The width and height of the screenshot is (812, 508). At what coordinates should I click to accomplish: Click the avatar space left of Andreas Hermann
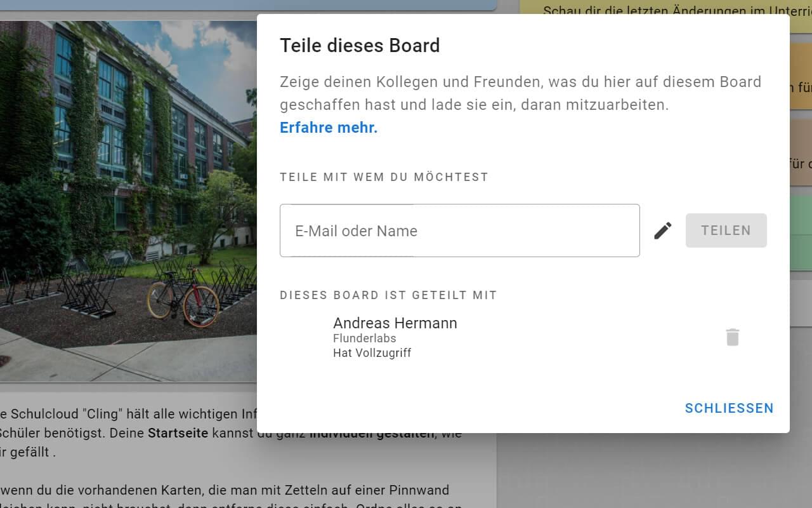(305, 337)
